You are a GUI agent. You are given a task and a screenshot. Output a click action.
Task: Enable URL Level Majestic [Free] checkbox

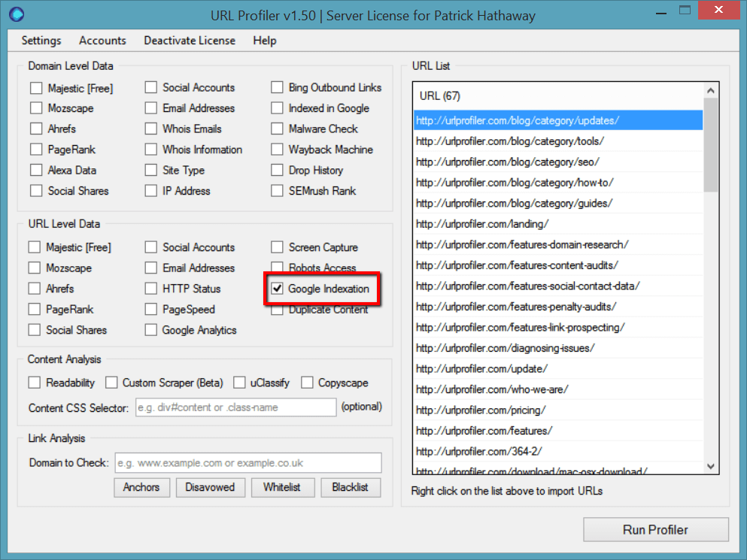tap(35, 247)
